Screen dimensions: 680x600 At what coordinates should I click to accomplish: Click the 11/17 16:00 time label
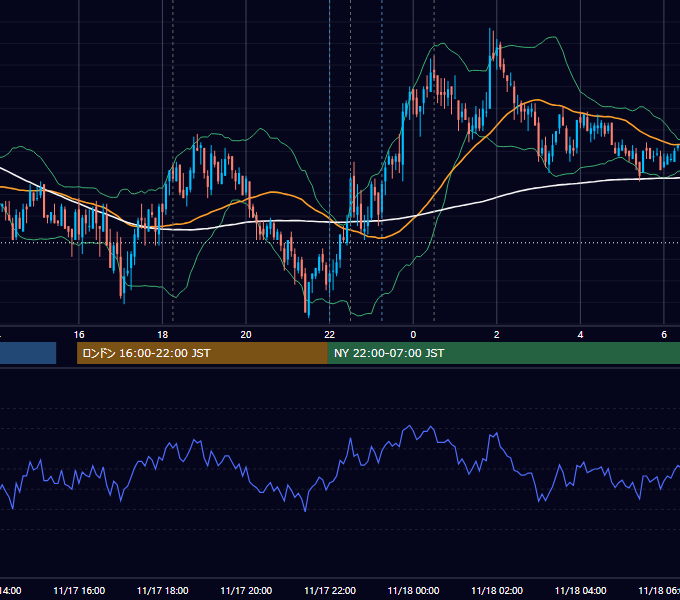(x=79, y=590)
